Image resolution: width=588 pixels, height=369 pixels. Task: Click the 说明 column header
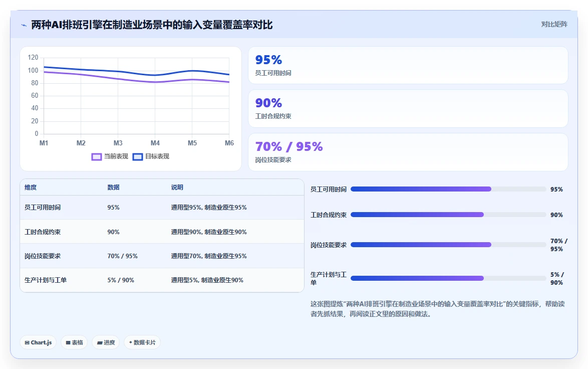pos(177,188)
